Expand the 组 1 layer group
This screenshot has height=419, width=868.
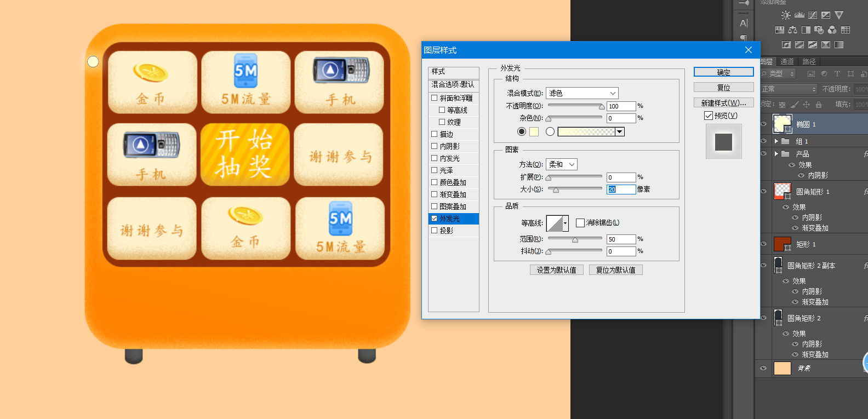coord(776,141)
